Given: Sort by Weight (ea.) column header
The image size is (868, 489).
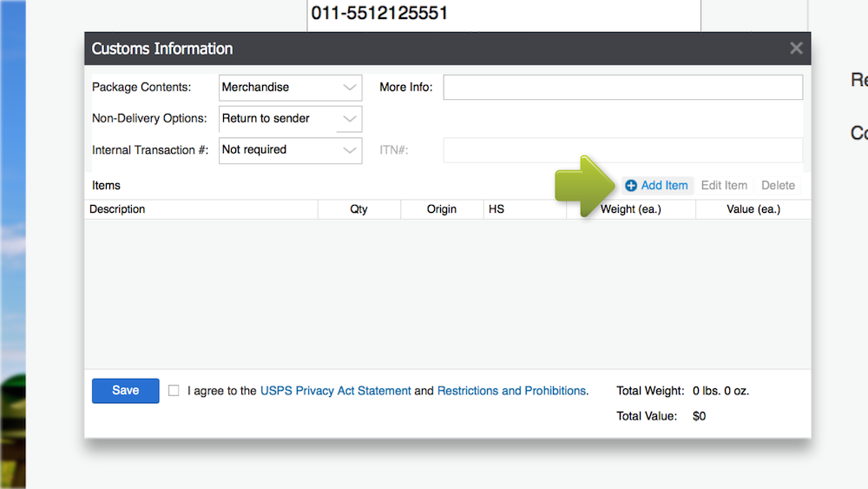Looking at the screenshot, I should point(631,209).
